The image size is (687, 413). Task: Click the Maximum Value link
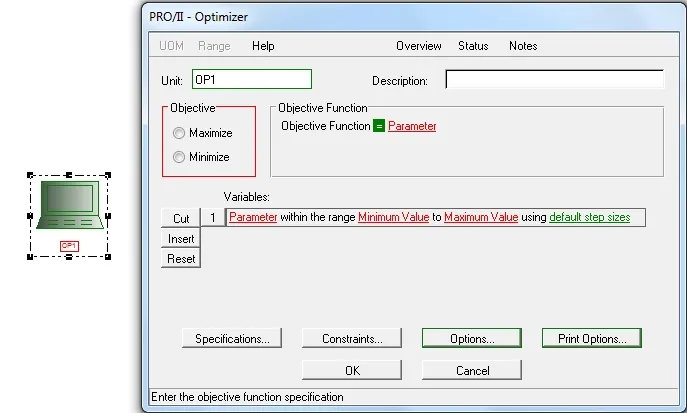[481, 217]
